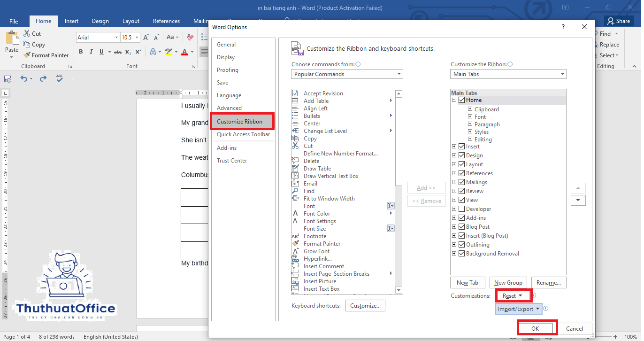Open Quick Access Toolbar options page
The width and height of the screenshot is (644, 341).
[243, 134]
